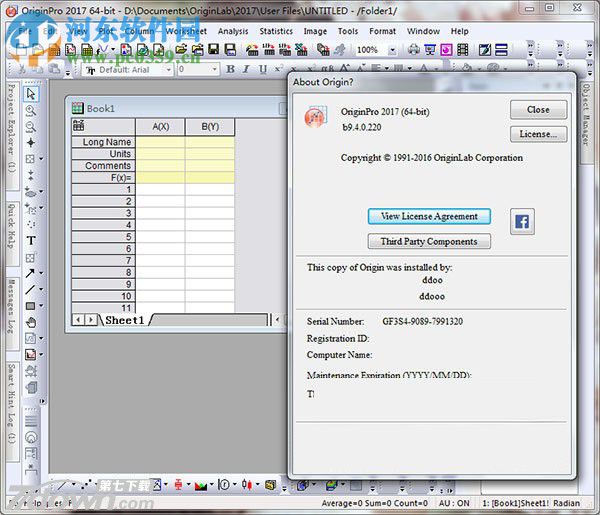
Task: Click the Send Graphs to PowerPoint icon
Action: coord(446,49)
